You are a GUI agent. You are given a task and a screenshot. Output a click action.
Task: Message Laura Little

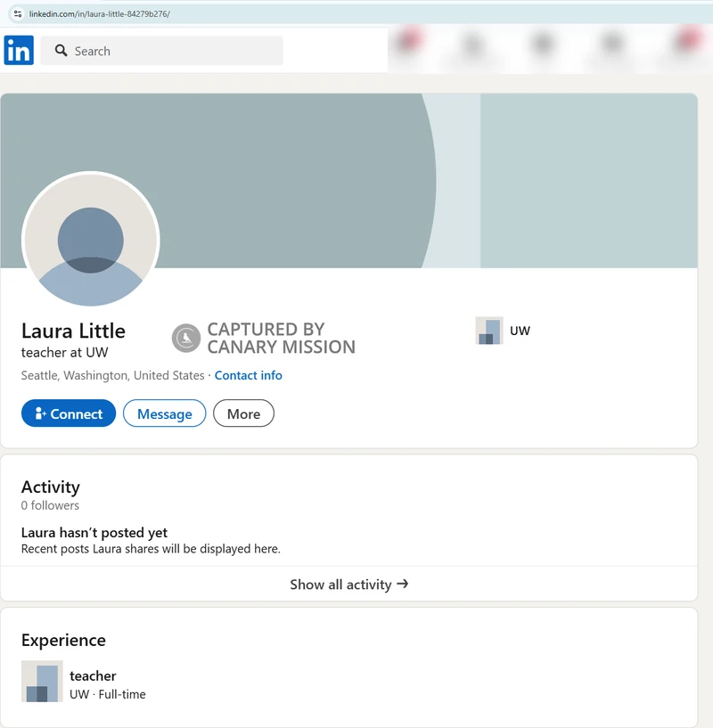click(164, 413)
